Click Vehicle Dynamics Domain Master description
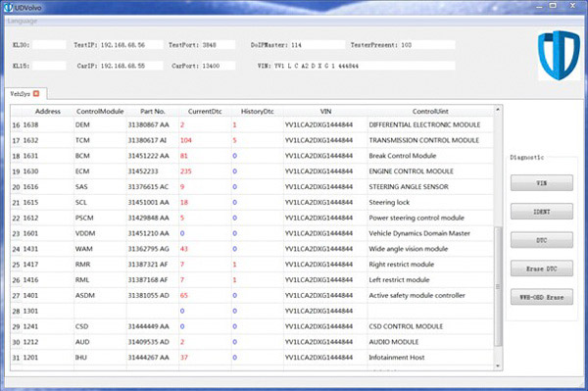588x391 pixels. [419, 233]
